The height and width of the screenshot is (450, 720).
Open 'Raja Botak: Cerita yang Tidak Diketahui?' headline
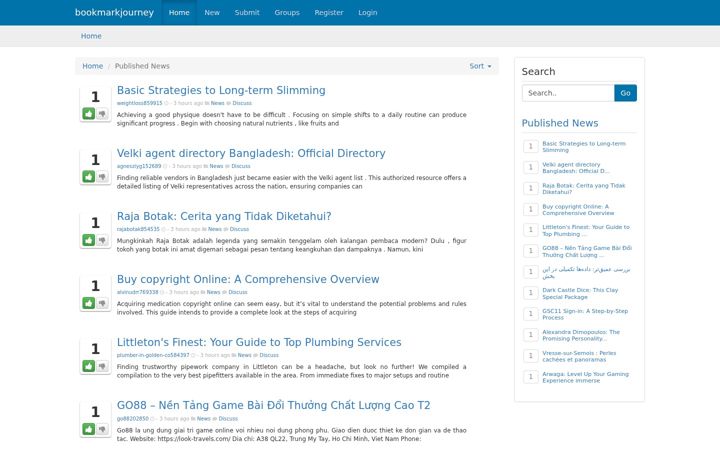(224, 216)
